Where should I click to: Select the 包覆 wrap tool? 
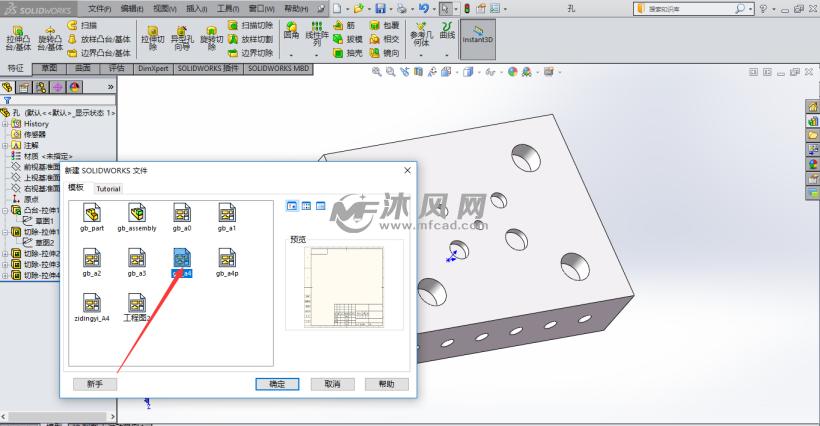click(x=384, y=25)
